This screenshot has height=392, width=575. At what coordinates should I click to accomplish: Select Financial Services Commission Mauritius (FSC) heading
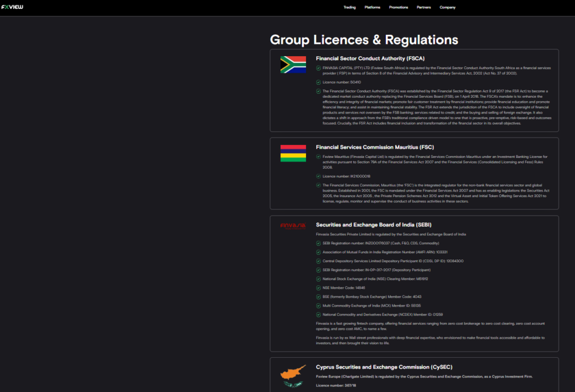click(x=375, y=147)
